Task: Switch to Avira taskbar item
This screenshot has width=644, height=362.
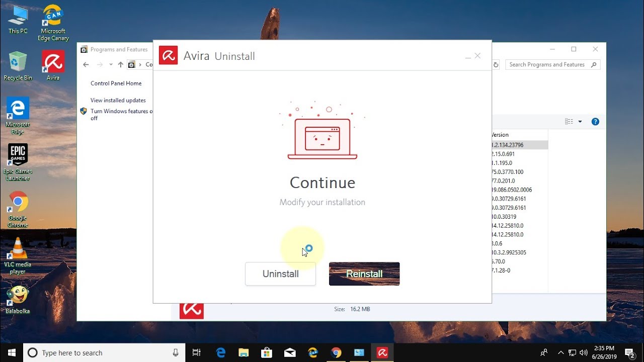Action: pyautogui.click(x=382, y=352)
